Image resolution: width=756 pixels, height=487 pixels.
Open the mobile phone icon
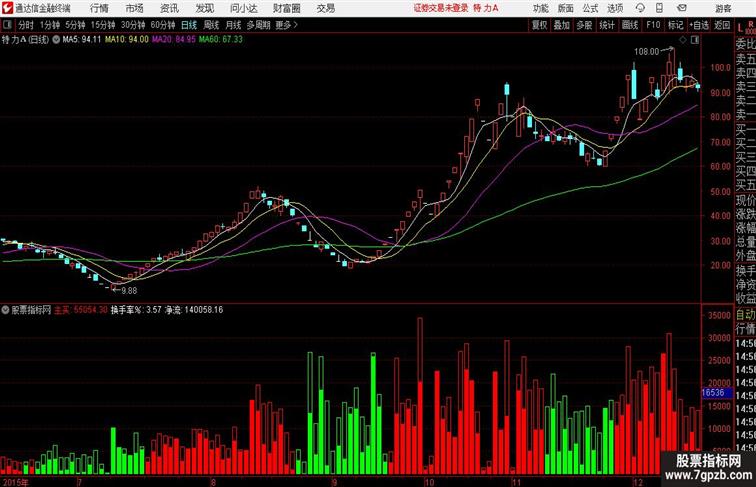coord(660,8)
